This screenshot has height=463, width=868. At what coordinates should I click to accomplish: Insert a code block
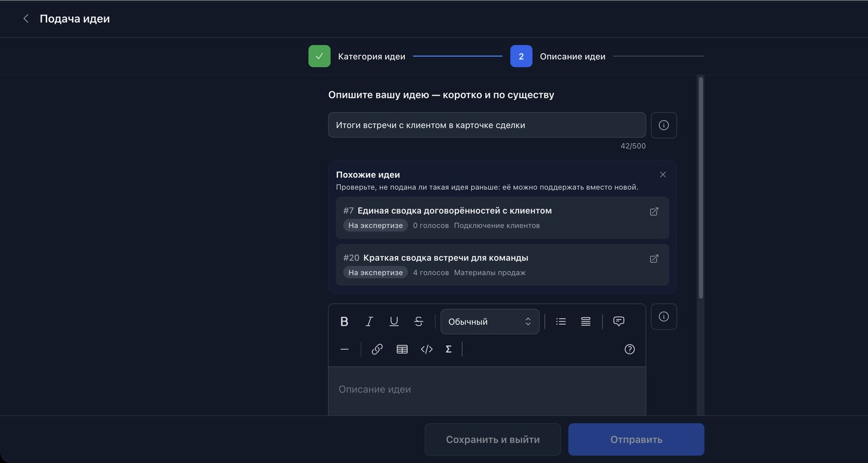click(x=427, y=350)
